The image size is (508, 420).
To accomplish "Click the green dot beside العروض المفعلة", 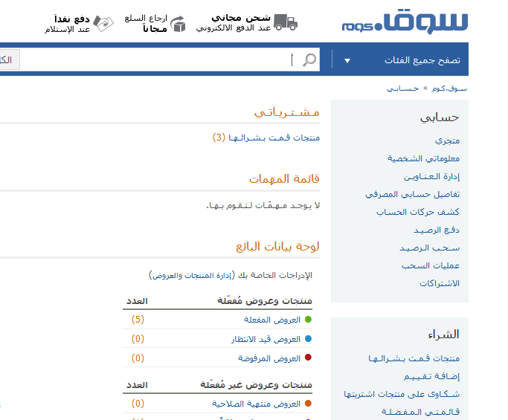I will [308, 320].
